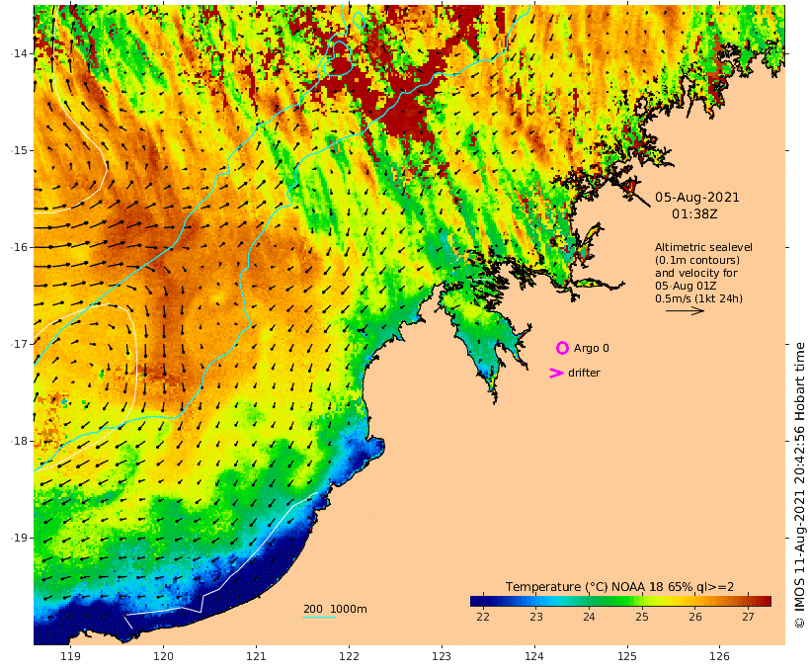Click the longitude axis label 121
The height and width of the screenshot is (672, 810).
[x=256, y=656]
